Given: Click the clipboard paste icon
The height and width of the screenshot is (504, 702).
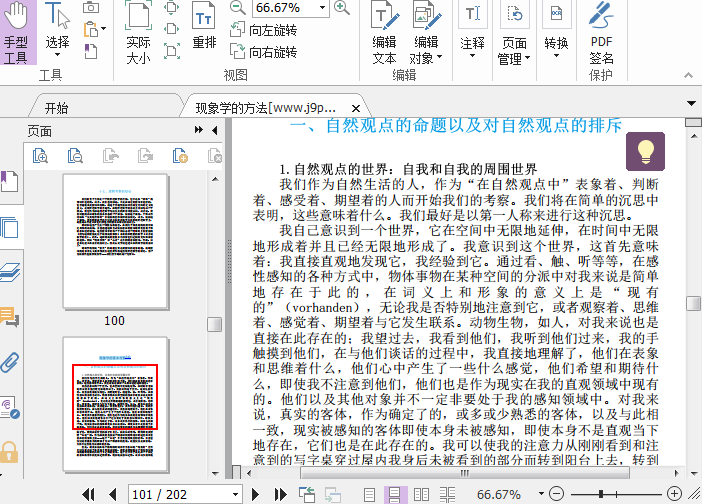Looking at the screenshot, I should 91,29.
